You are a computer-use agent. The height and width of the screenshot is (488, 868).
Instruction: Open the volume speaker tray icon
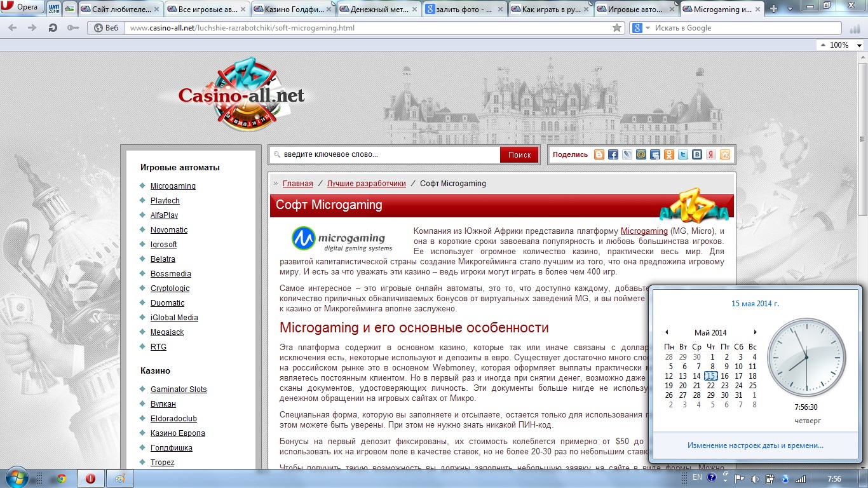756,478
